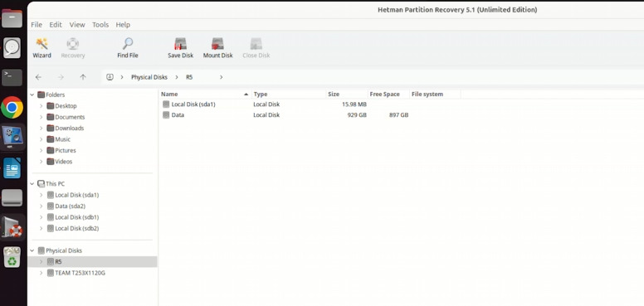Viewport: 644px width, 306px height.
Task: Click the disabled Close Disk icon
Action: click(256, 48)
